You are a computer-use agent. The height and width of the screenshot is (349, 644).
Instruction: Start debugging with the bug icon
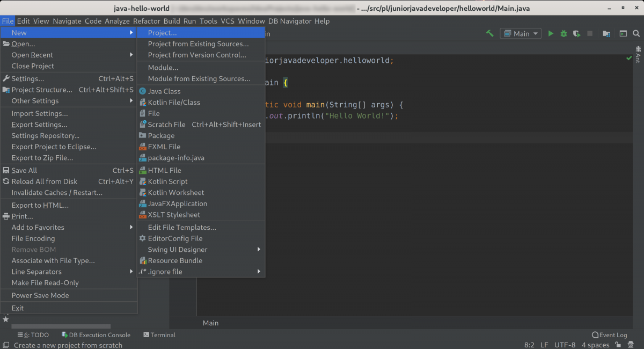pyautogui.click(x=563, y=33)
